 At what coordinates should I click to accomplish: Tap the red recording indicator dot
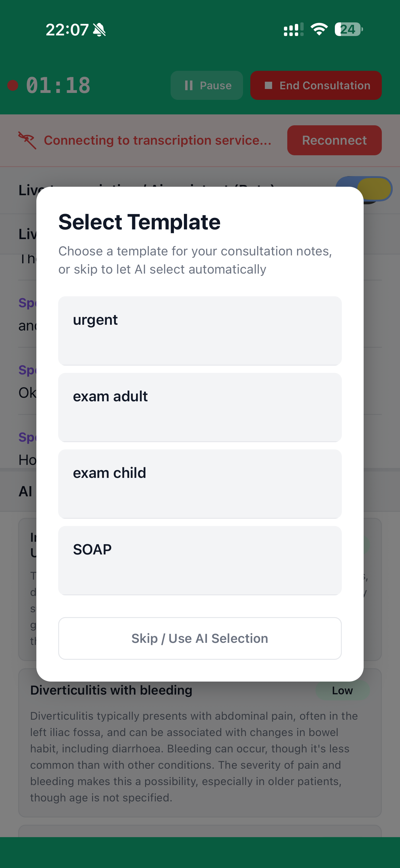[13, 85]
